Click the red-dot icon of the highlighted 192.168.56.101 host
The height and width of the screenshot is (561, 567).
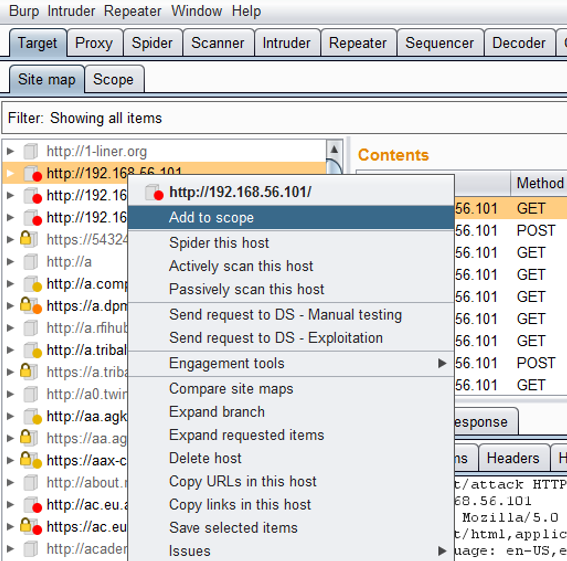(33, 174)
